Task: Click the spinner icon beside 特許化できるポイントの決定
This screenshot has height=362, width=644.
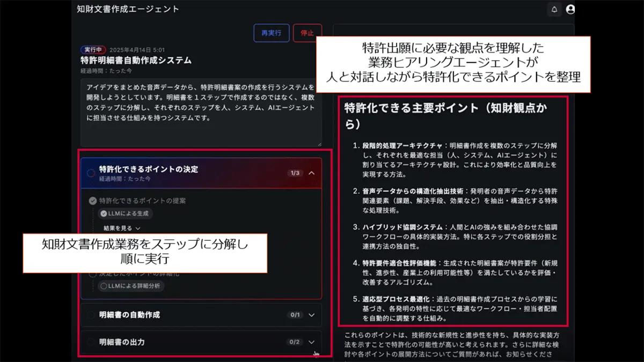Action: pos(91,173)
